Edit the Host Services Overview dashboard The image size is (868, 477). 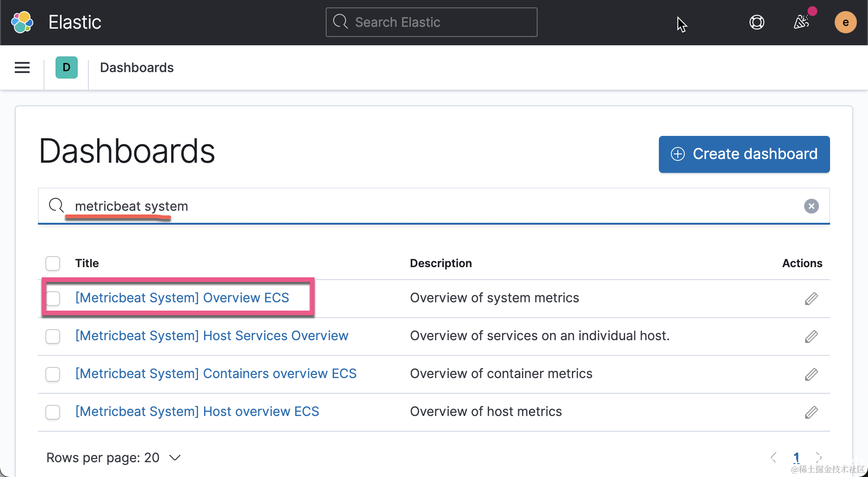pos(811,336)
